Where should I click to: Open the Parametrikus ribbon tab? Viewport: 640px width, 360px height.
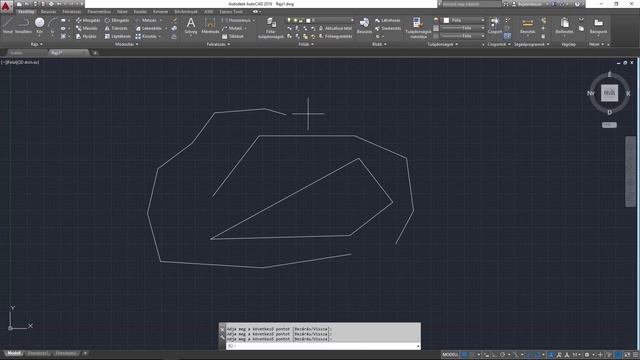[99, 11]
